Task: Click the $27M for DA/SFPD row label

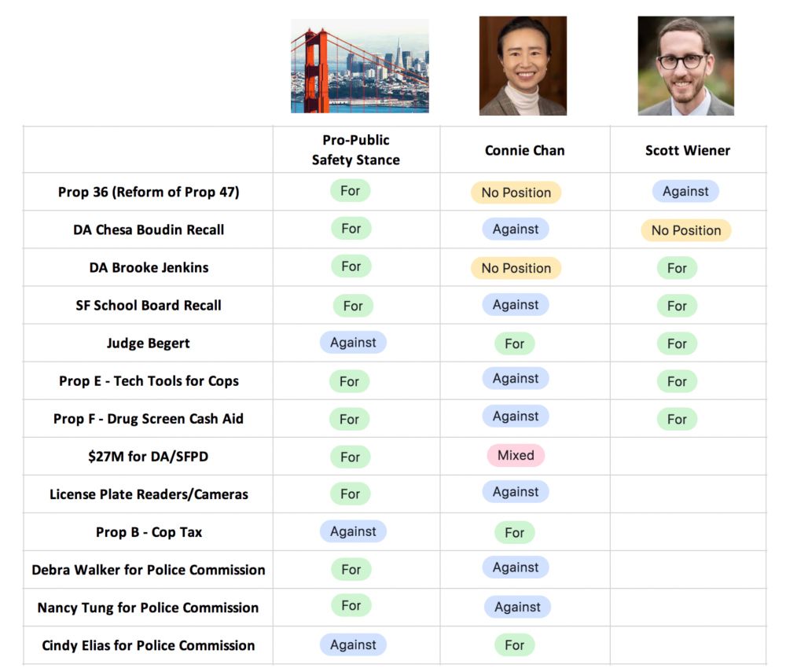Action: [x=149, y=457]
